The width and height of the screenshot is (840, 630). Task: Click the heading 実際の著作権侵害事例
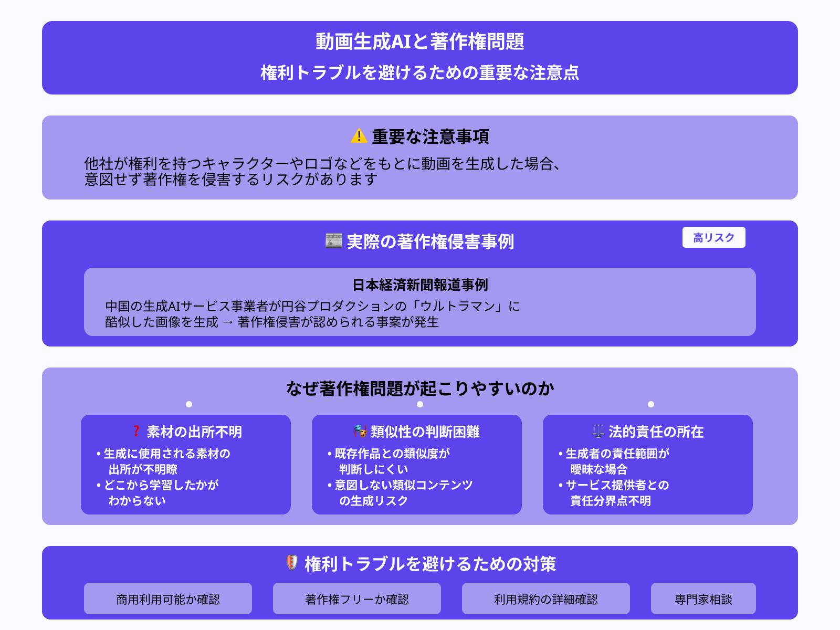pyautogui.click(x=430, y=241)
